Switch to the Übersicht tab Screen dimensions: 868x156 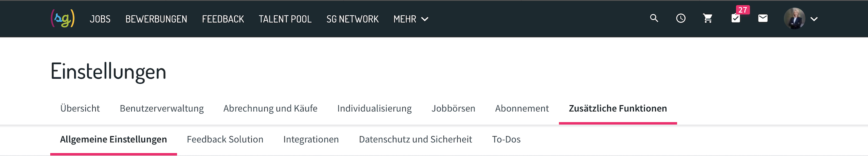[x=80, y=109]
